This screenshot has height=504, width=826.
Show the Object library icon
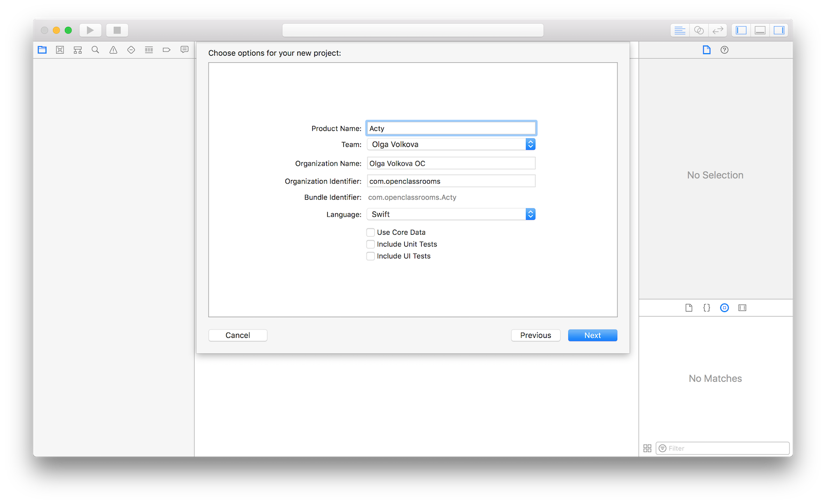pos(724,308)
